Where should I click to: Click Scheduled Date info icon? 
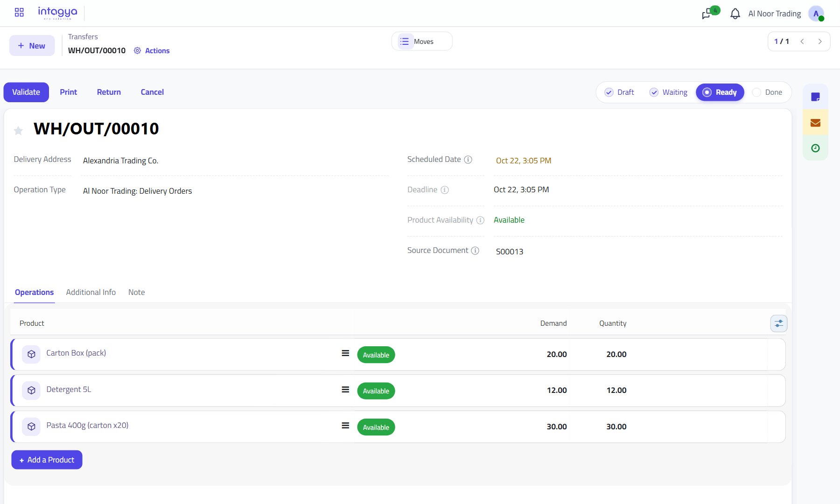(468, 160)
